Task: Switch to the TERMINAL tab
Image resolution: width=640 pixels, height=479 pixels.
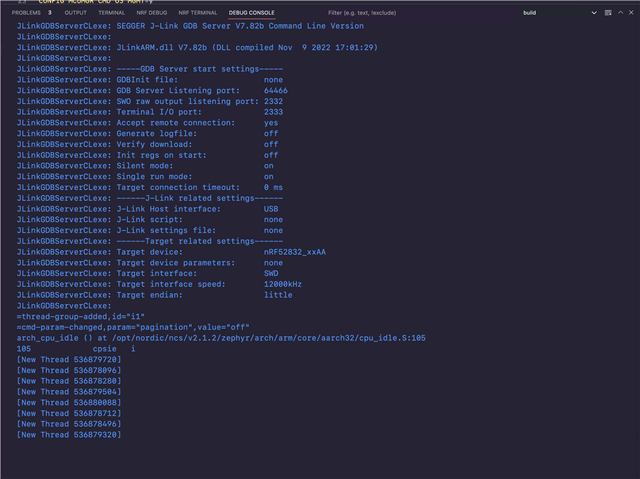Action: 111,13
